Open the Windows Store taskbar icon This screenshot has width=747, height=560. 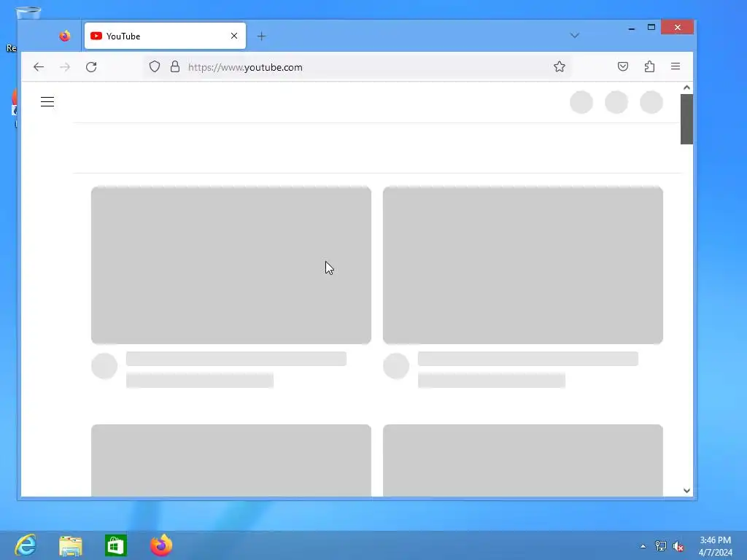coord(116,545)
